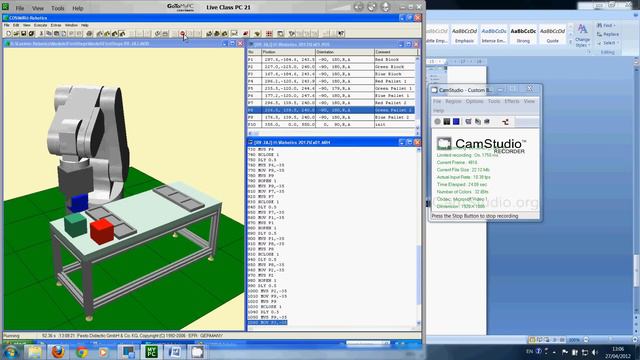
Task: Select position row P2 Green Block
Action: (331, 67)
